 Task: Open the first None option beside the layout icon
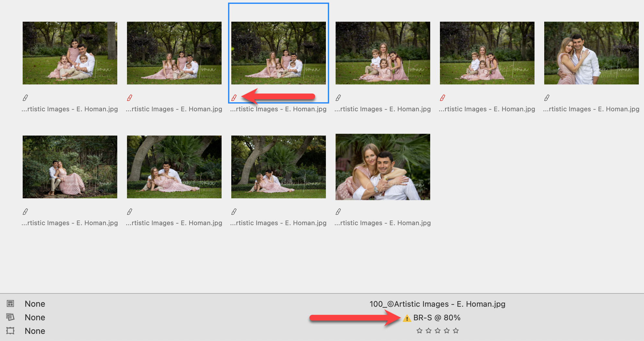click(x=35, y=304)
